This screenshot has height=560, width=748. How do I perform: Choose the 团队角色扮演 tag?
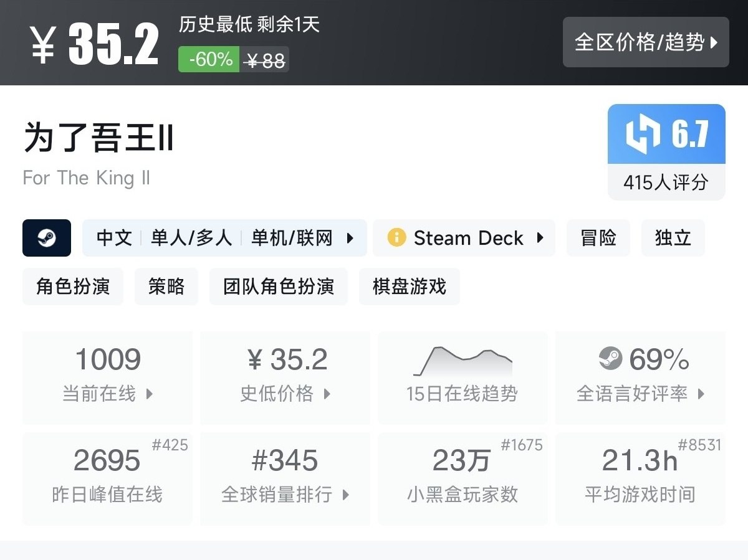[x=278, y=287]
